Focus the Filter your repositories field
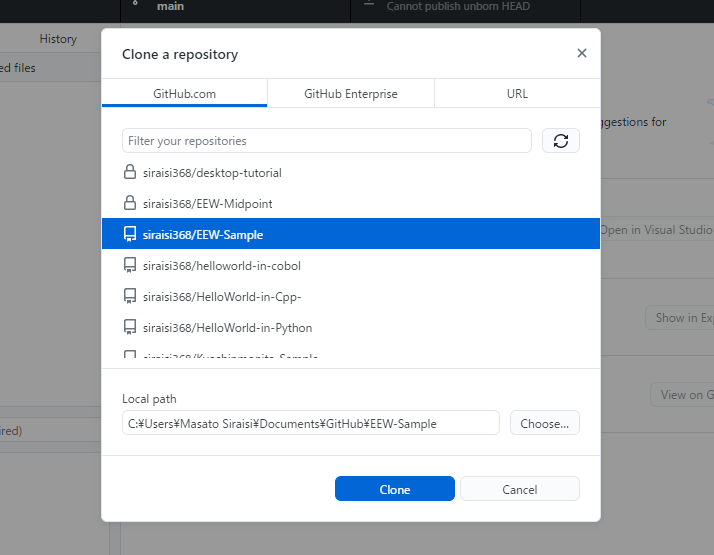The height and width of the screenshot is (555, 714). [x=326, y=141]
